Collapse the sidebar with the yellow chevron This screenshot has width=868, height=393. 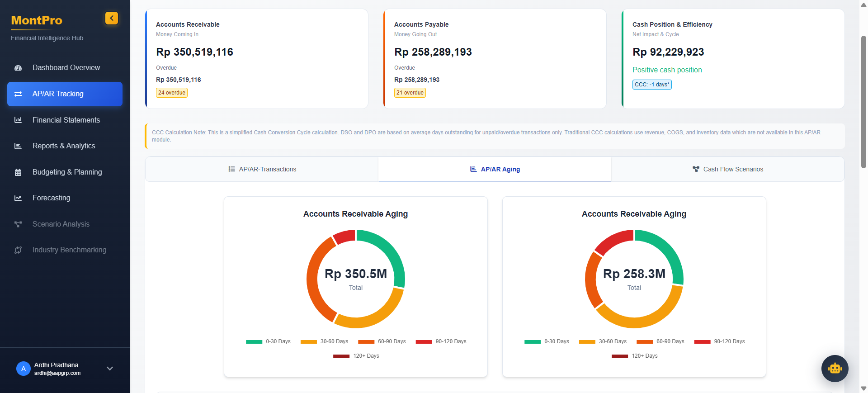[x=112, y=18]
